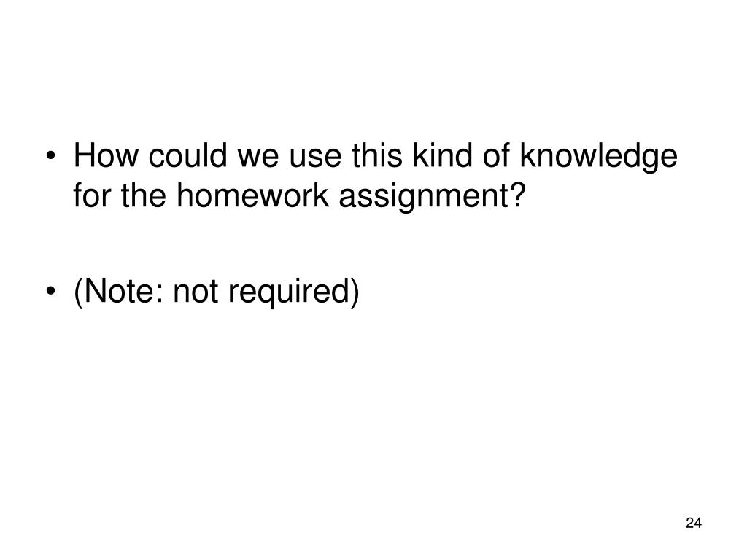
Task: Click the word "of" before knowledge
Action: point(495,155)
